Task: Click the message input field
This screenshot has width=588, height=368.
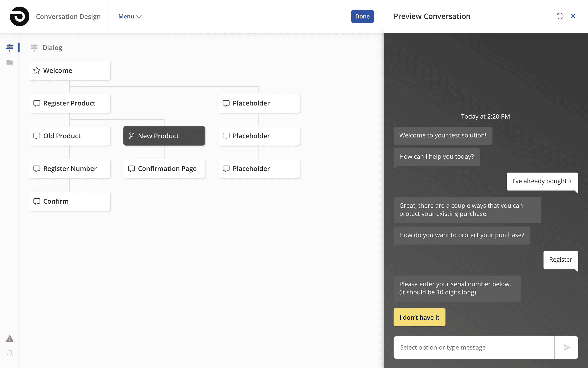Action: click(473, 347)
